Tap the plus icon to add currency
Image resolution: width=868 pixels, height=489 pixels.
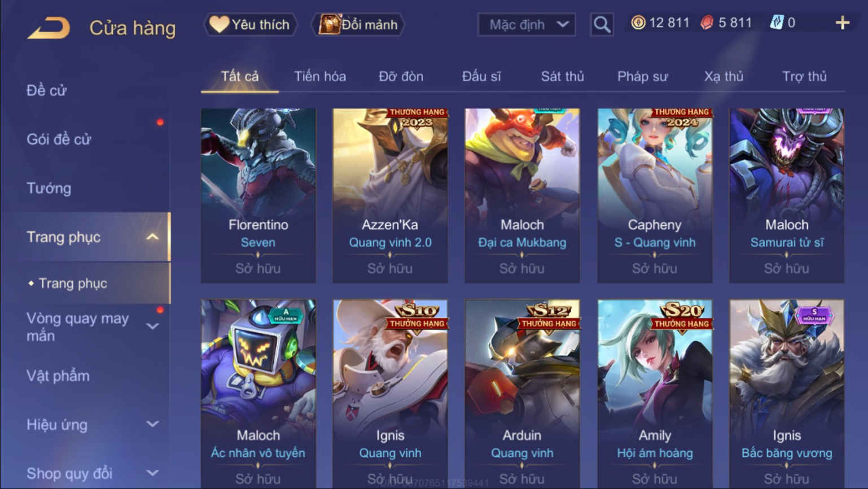[842, 23]
